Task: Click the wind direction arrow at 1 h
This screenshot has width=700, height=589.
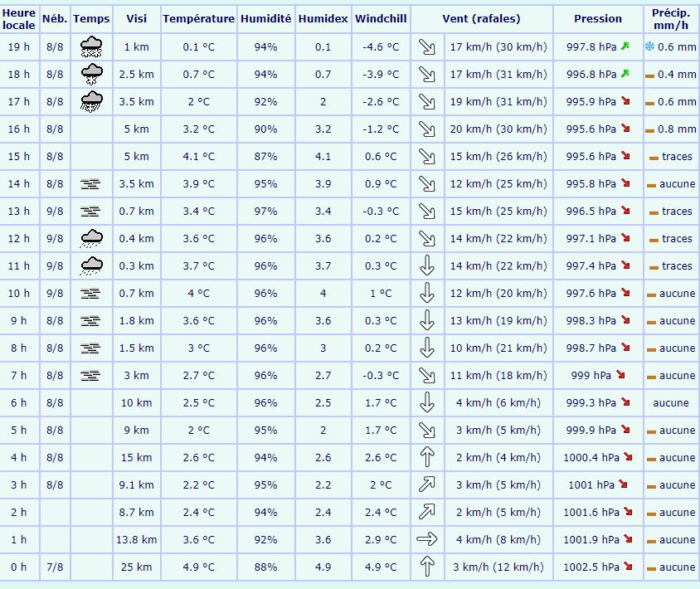Action: click(426, 540)
